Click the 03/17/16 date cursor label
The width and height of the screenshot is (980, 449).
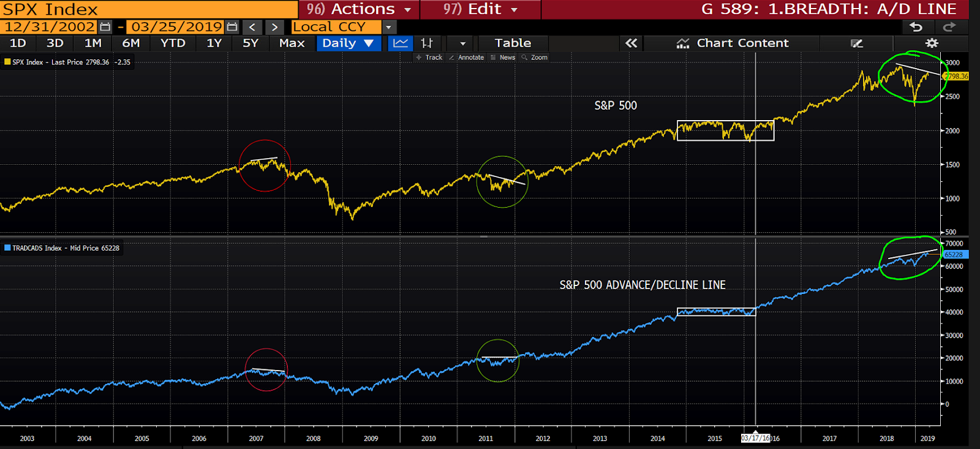click(x=755, y=439)
